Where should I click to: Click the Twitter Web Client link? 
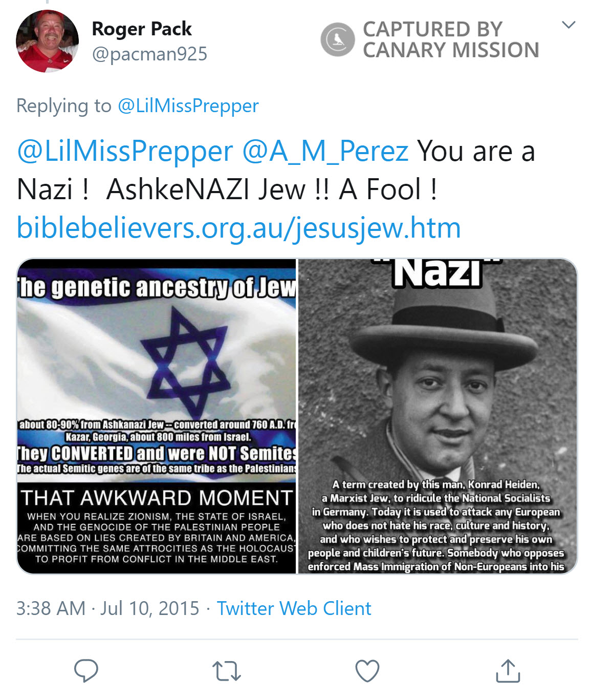click(294, 608)
